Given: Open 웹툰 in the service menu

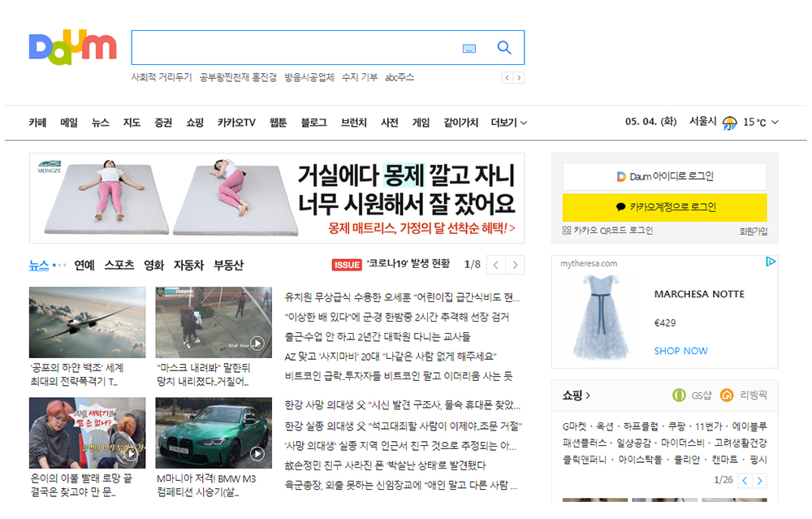Looking at the screenshot, I should click(x=278, y=123).
